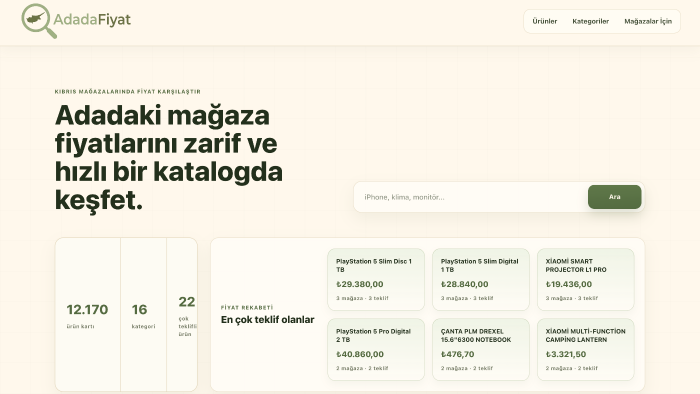Click the product search input field

click(x=471, y=197)
